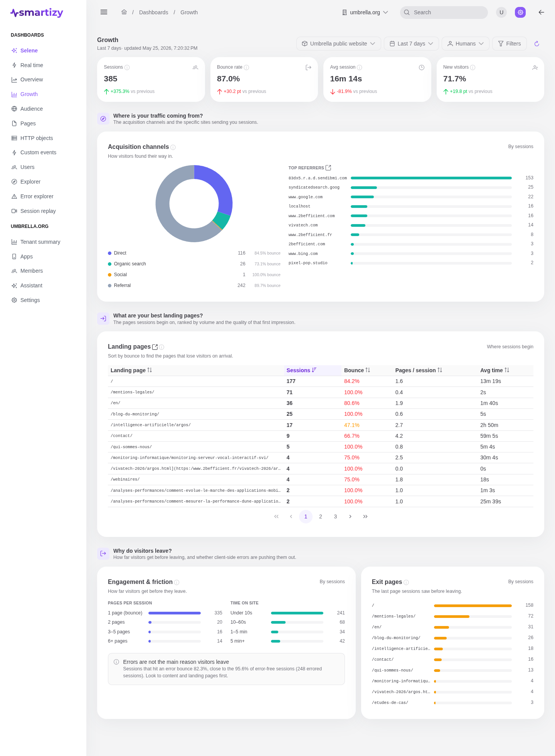The width and height of the screenshot is (555, 756).
Task: Open user avatar U menu
Action: tap(501, 12)
